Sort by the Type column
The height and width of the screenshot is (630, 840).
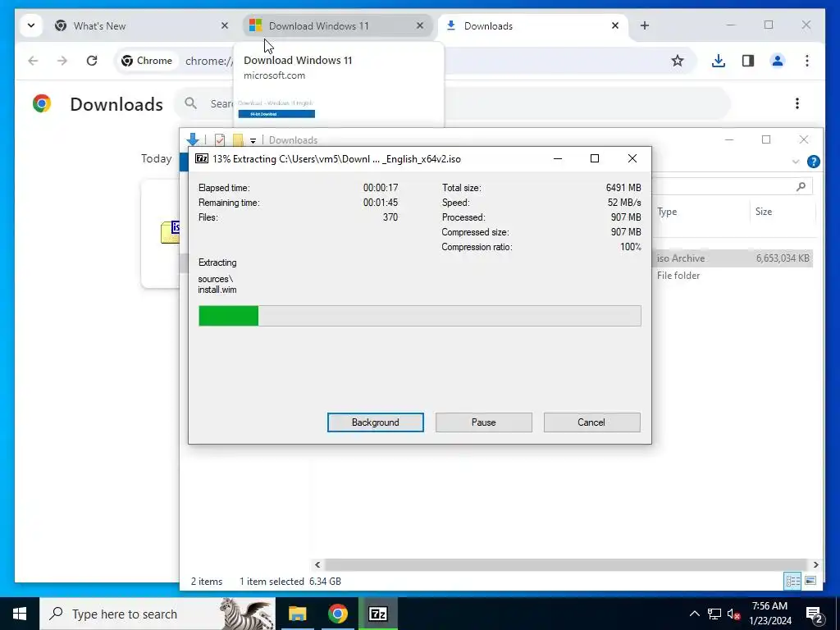pos(667,212)
